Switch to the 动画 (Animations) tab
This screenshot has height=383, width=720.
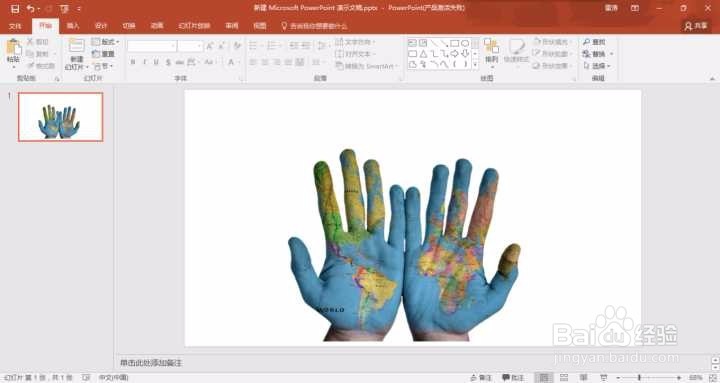(157, 26)
